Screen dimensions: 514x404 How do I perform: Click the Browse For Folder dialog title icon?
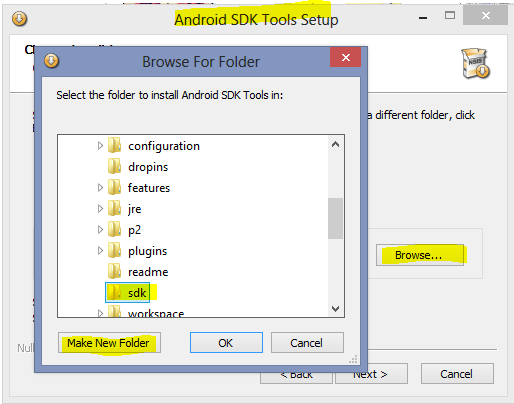click(x=51, y=61)
